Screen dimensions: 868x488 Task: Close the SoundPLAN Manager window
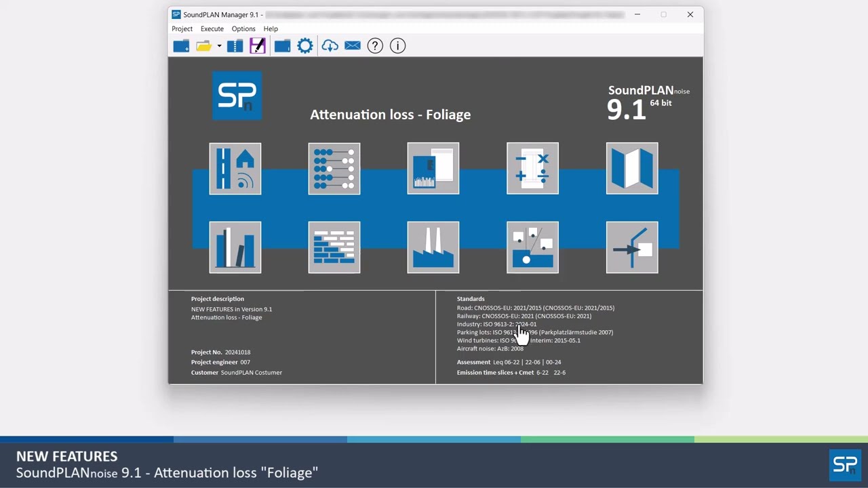pyautogui.click(x=690, y=14)
